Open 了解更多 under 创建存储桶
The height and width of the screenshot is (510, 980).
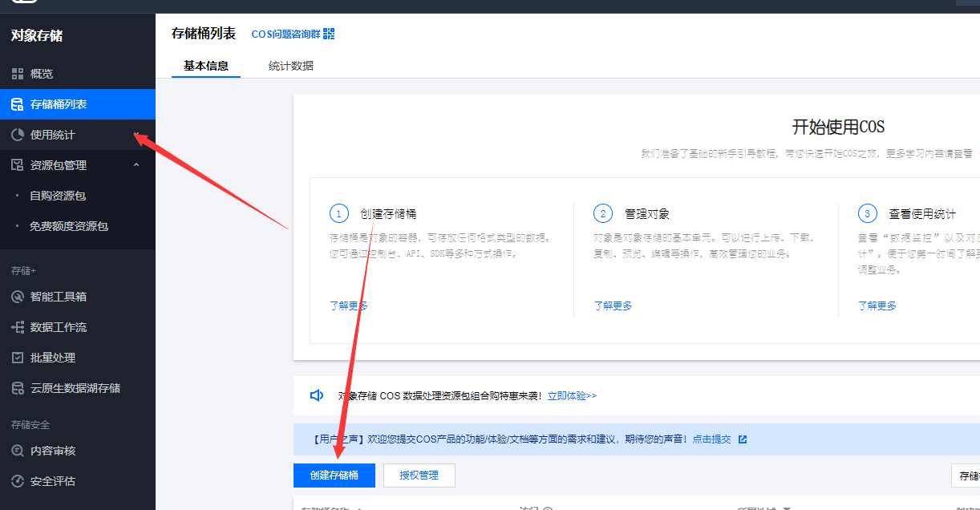tap(349, 306)
